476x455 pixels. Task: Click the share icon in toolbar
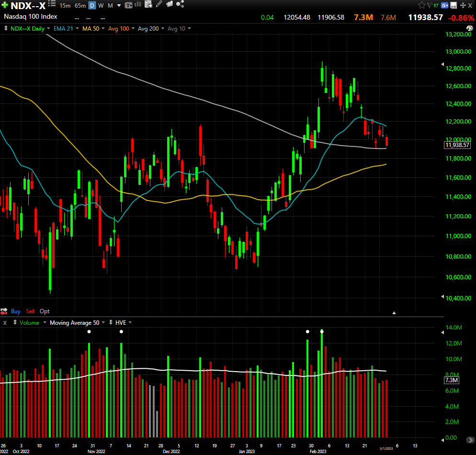(180, 4)
